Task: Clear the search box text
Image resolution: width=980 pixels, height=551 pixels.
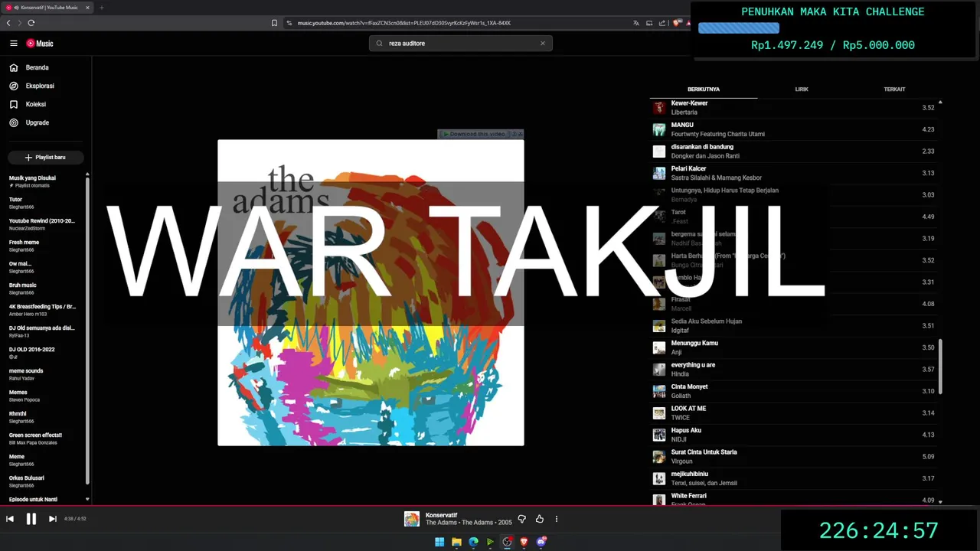Action: pyautogui.click(x=543, y=44)
